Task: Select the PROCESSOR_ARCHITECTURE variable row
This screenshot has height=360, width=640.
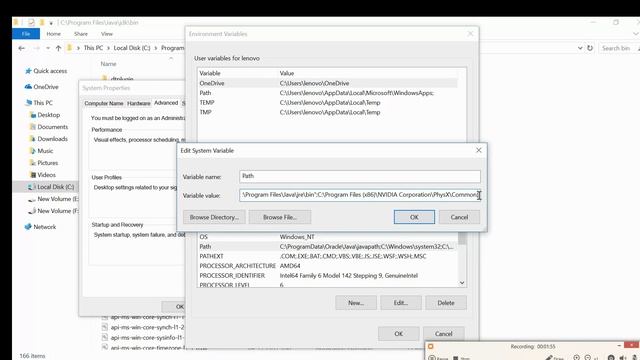Action: (327, 266)
